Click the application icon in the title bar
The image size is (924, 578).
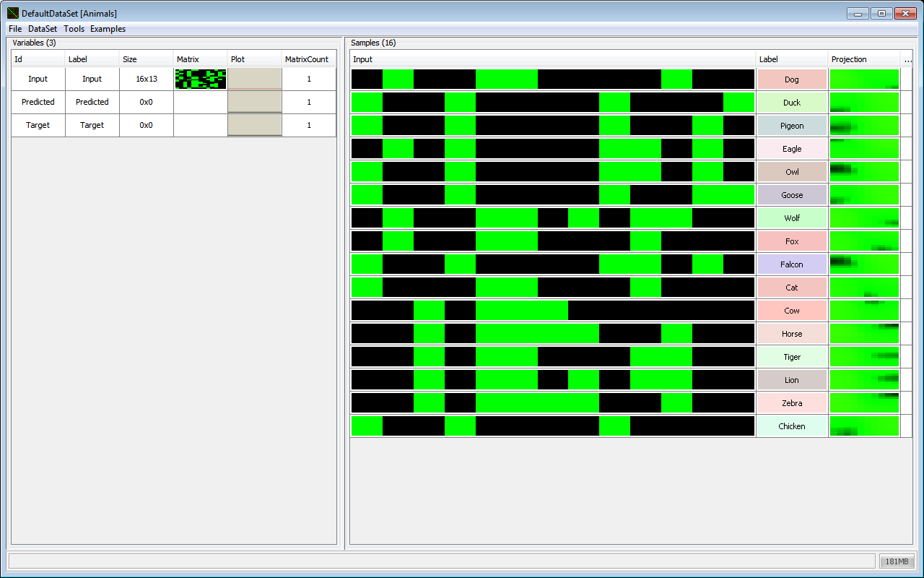pos(11,13)
